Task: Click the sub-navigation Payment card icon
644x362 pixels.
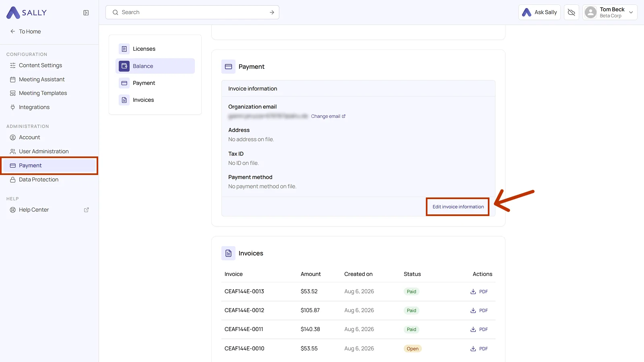Action: 124,83
